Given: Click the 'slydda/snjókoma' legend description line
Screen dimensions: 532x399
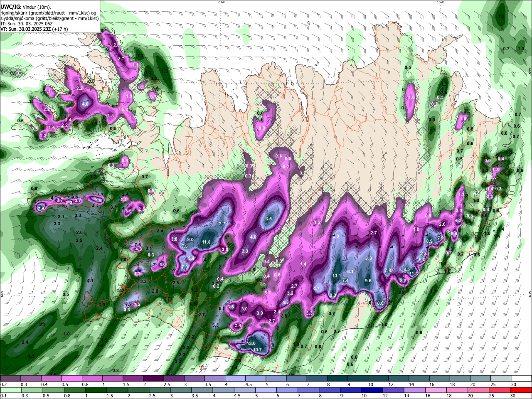Looking at the screenshot, I should (49, 18).
